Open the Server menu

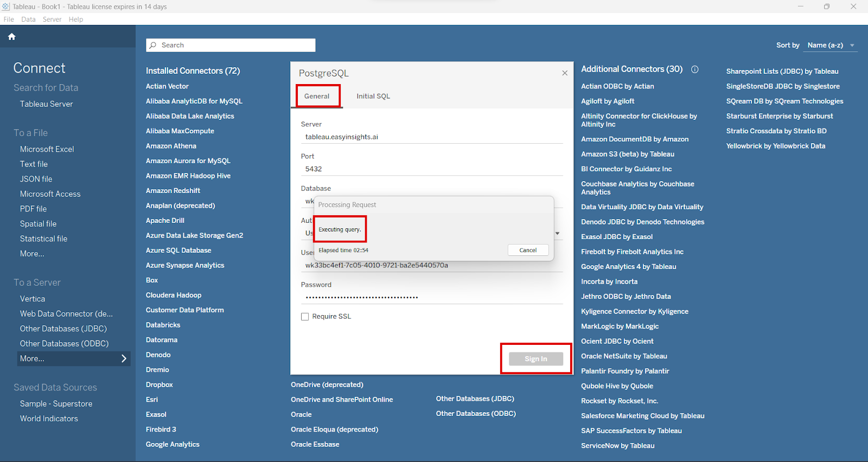tap(52, 19)
